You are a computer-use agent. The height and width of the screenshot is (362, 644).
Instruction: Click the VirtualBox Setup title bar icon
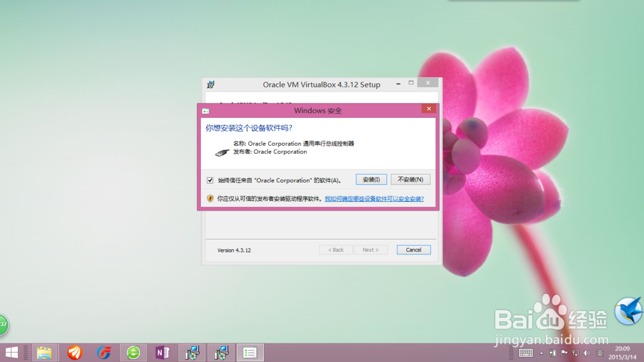click(x=211, y=84)
